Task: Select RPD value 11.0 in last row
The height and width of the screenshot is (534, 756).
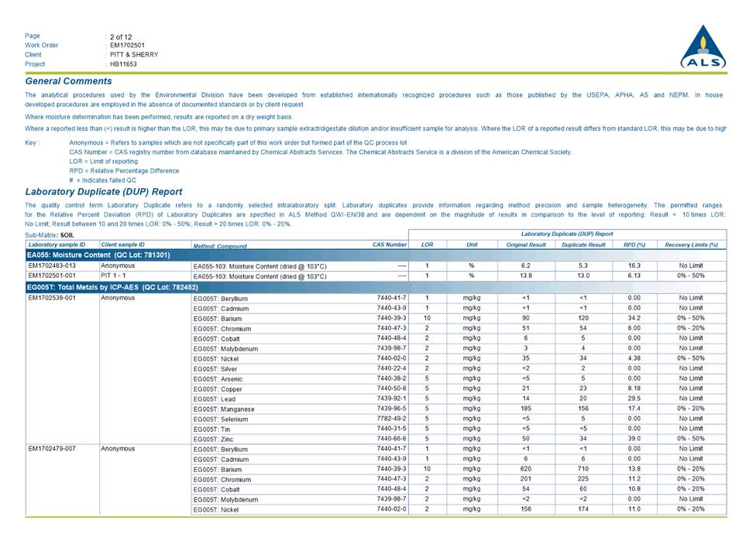Action: pos(634,508)
